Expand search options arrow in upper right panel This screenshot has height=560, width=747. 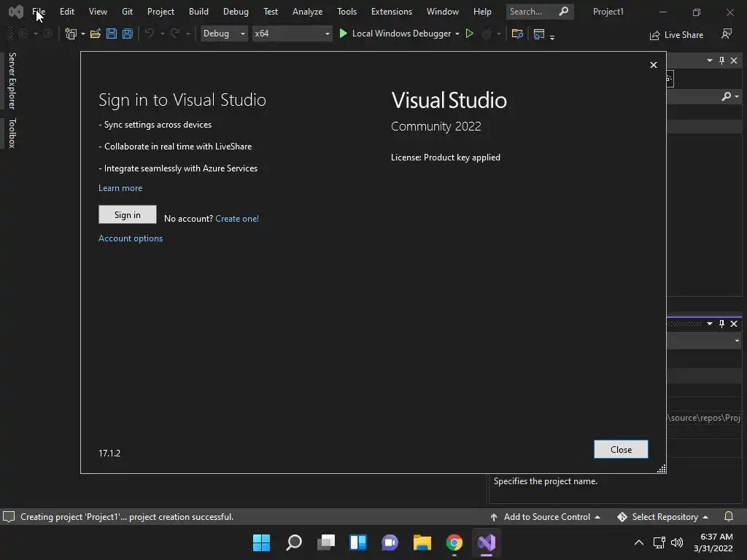[737, 97]
